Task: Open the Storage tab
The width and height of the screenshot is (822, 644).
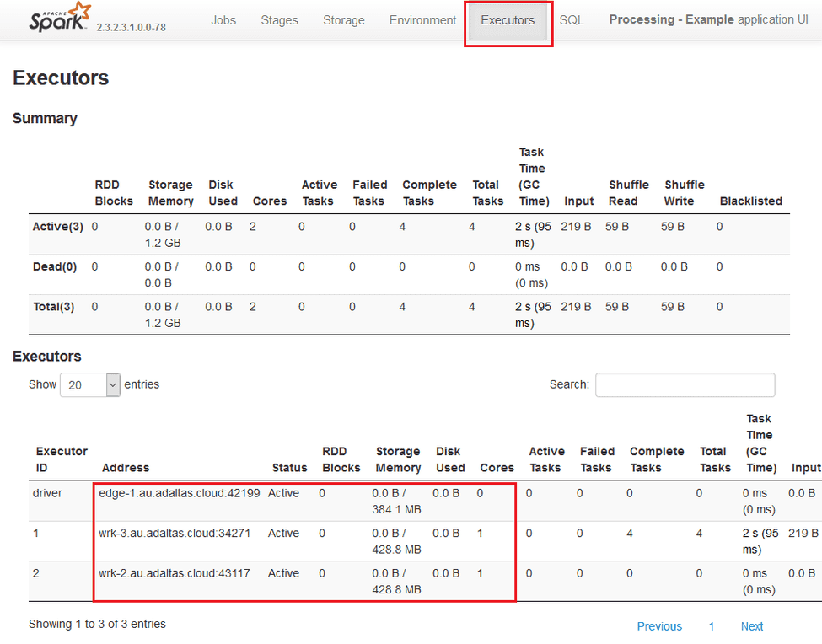Action: click(343, 19)
